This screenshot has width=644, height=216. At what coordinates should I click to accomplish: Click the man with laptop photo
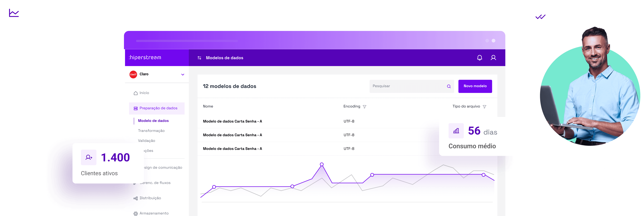(x=590, y=86)
